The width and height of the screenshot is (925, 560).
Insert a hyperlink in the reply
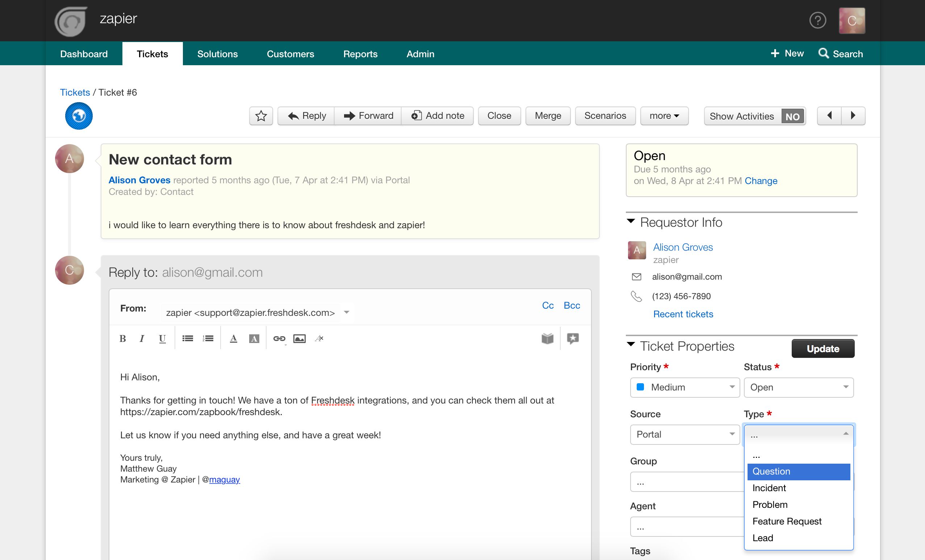(279, 339)
